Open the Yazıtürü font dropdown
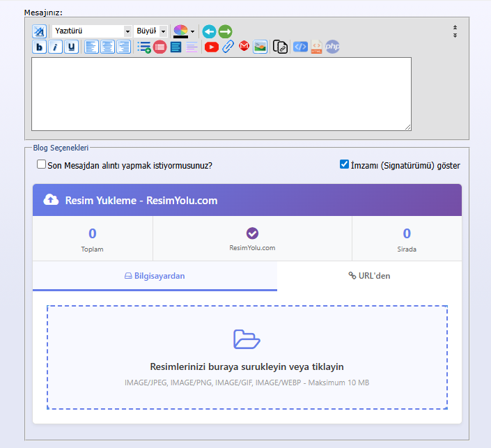This screenshot has height=448, width=491. (92, 31)
